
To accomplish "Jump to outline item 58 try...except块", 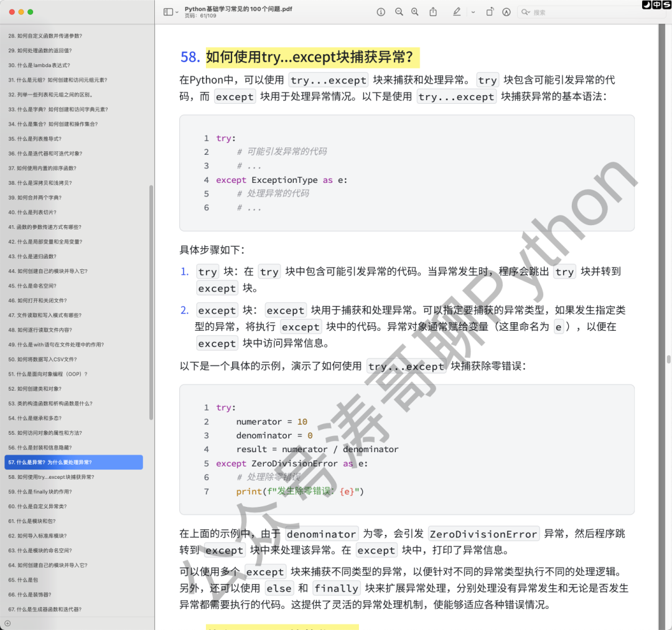I will pyautogui.click(x=51, y=477).
